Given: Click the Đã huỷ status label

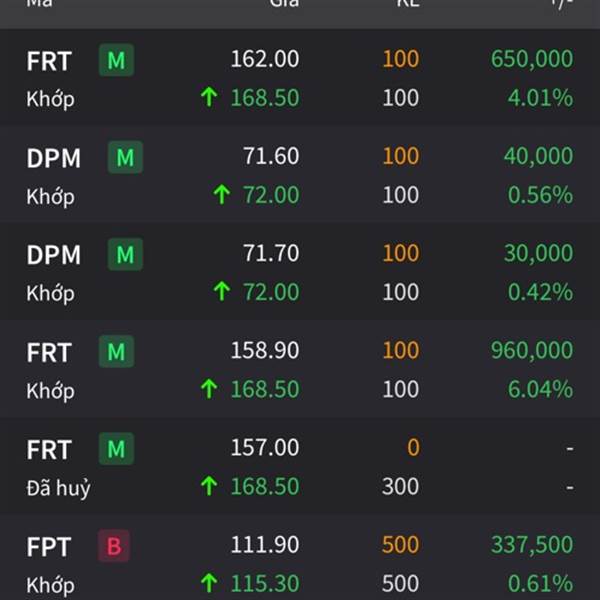Looking at the screenshot, I should tap(58, 488).
